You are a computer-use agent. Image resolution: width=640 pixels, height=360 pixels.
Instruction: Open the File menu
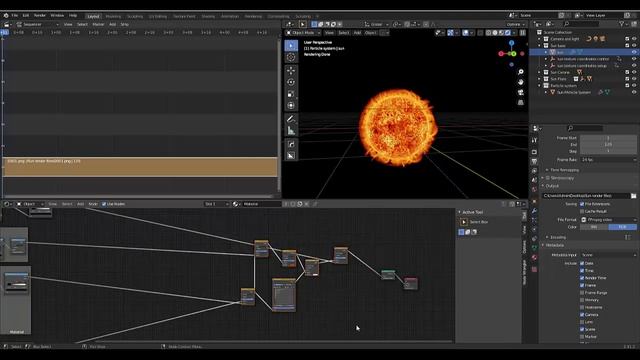tap(15, 16)
